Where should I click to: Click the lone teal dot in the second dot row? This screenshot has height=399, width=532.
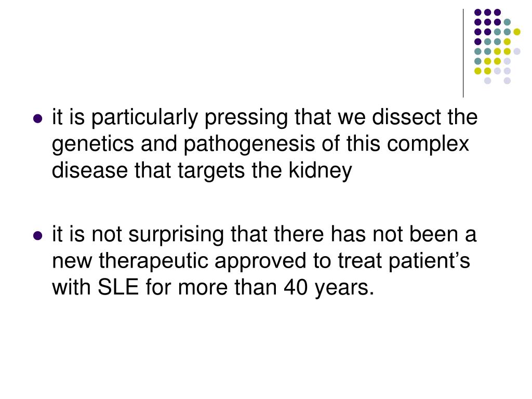tap(507, 22)
